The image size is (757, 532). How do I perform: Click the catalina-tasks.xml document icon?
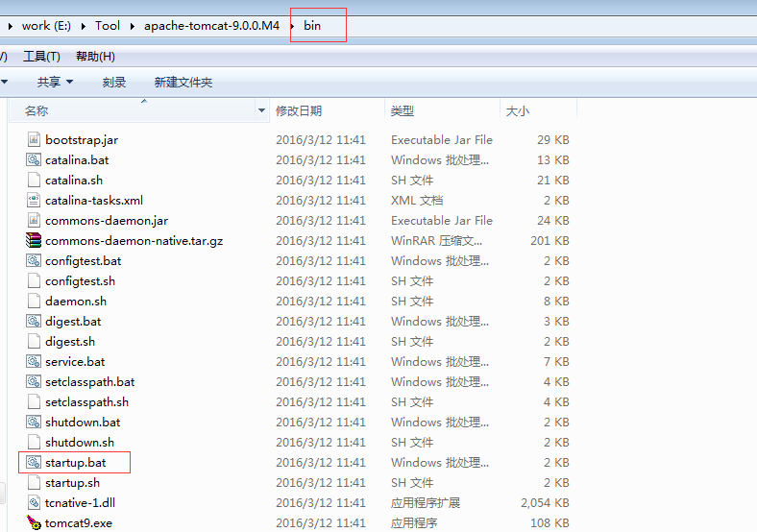coord(34,201)
